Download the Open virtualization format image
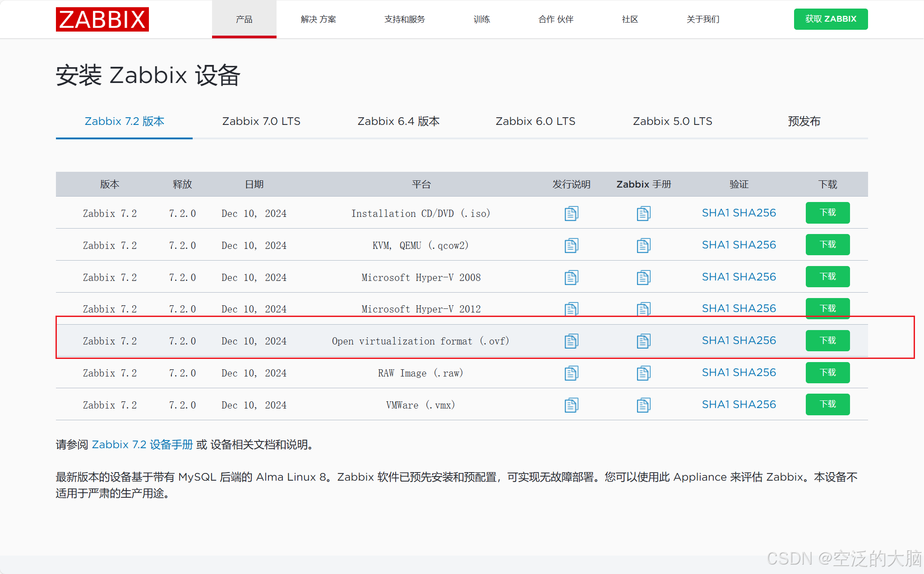Screen dimensions: 924x574 click(x=827, y=340)
